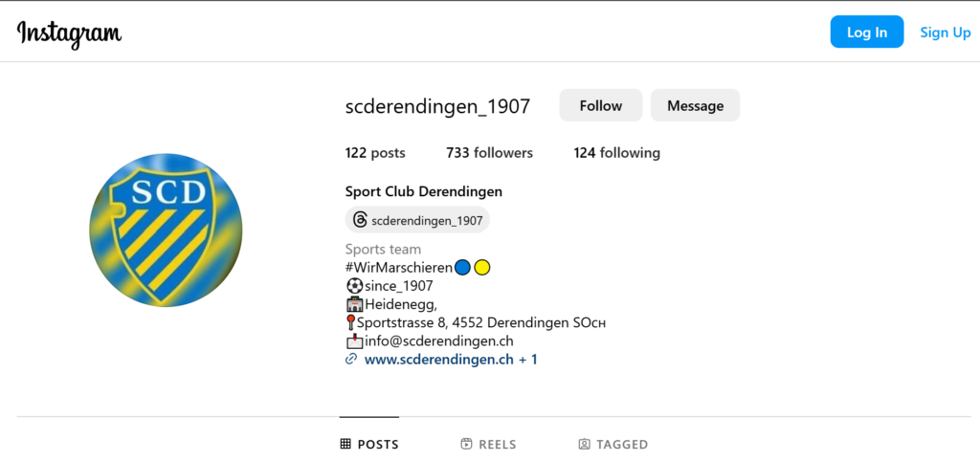Go to Sign Up
The width and height of the screenshot is (980, 461).
click(946, 33)
